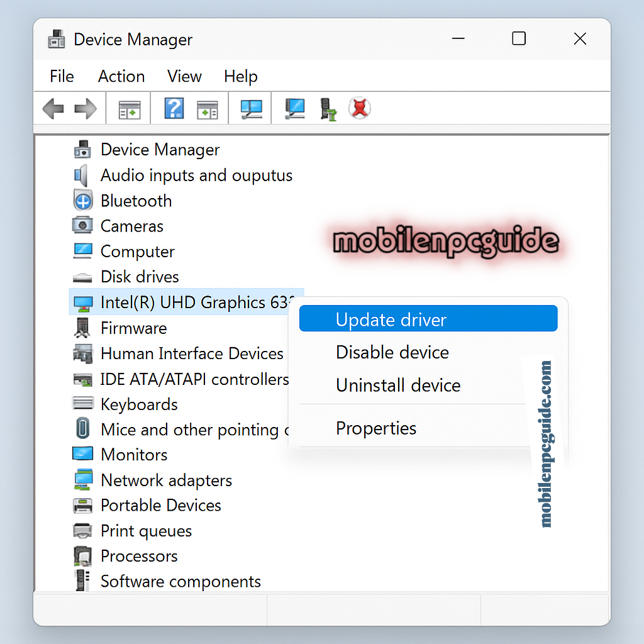
Task: Expand the Keyboards category
Action: (138, 404)
